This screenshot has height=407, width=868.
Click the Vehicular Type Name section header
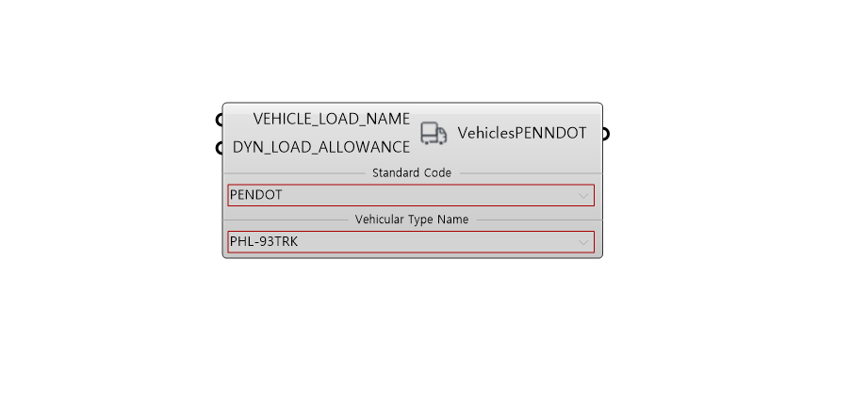pyautogui.click(x=412, y=220)
